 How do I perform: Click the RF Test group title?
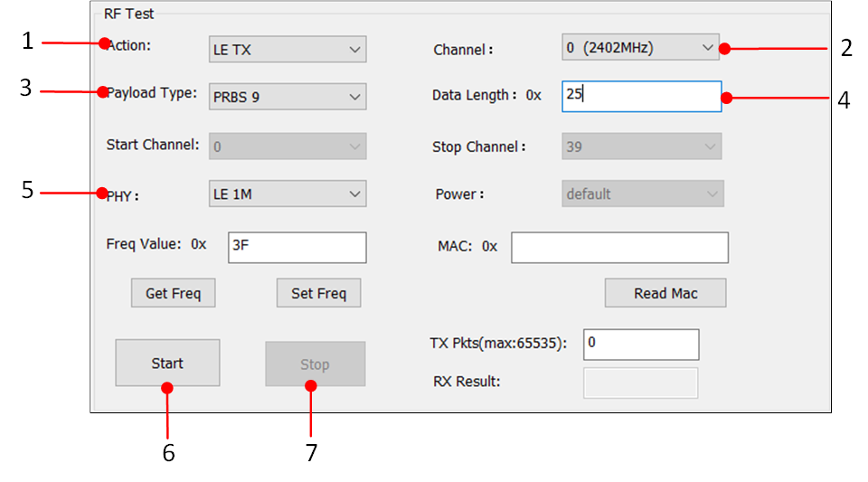pyautogui.click(x=128, y=14)
